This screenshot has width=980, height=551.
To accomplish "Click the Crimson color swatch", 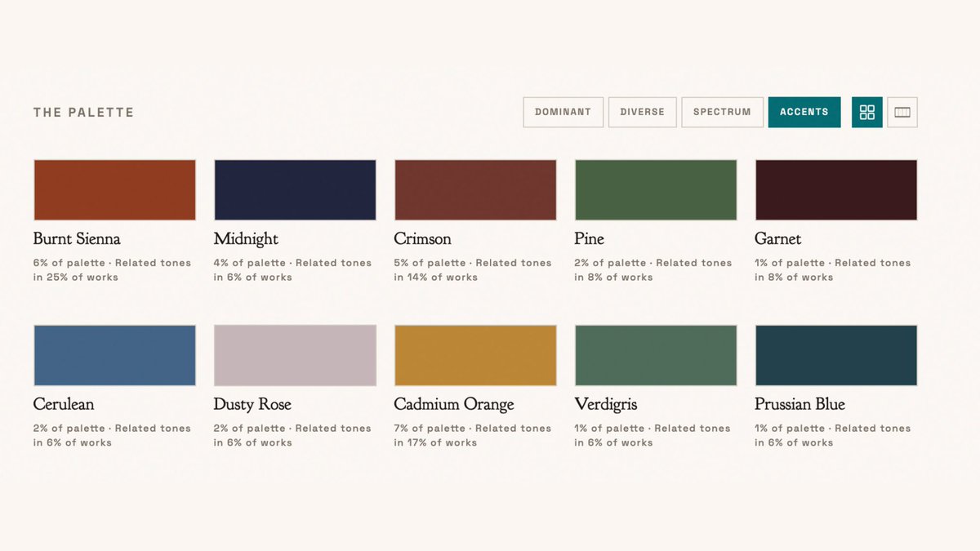I will tap(475, 189).
